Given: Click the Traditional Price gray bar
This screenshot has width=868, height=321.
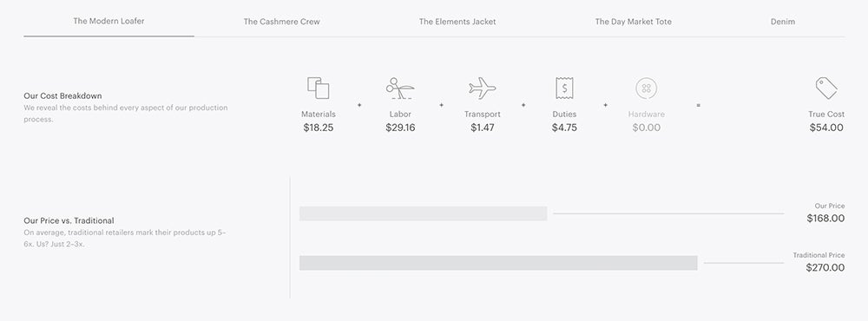Looking at the screenshot, I should pos(498,263).
